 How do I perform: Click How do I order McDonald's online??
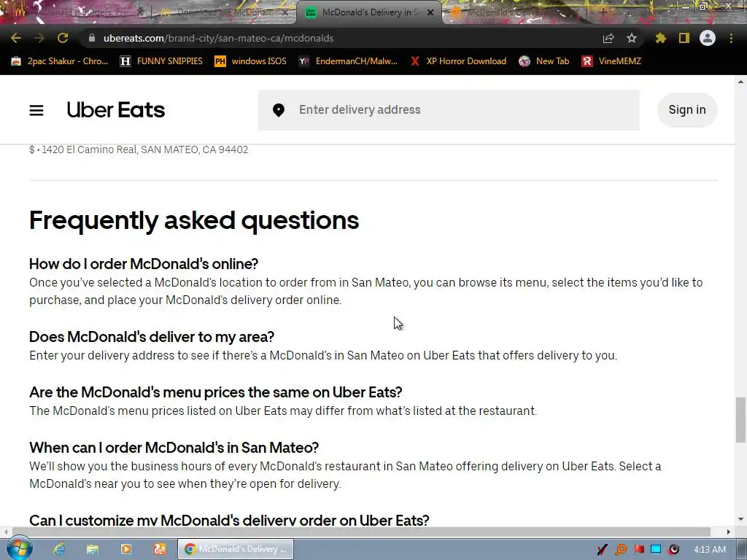click(144, 264)
